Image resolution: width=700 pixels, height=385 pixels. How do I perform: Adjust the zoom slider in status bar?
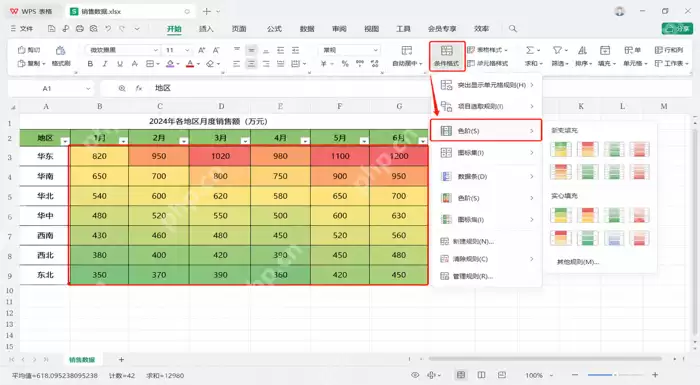click(x=614, y=375)
